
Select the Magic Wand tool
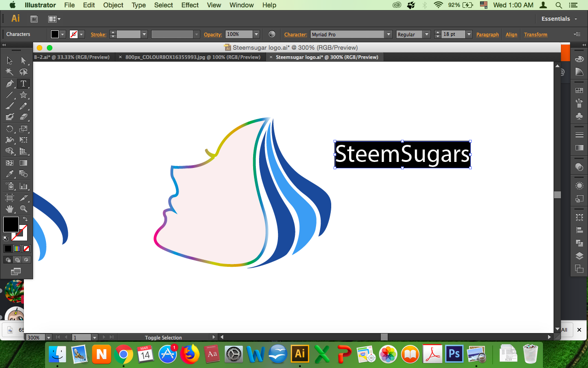[x=10, y=72]
